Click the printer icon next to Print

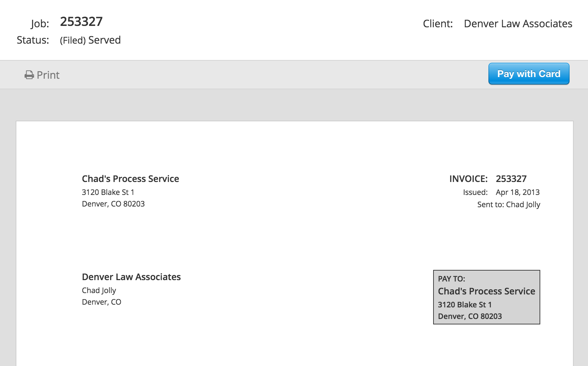[x=29, y=74]
